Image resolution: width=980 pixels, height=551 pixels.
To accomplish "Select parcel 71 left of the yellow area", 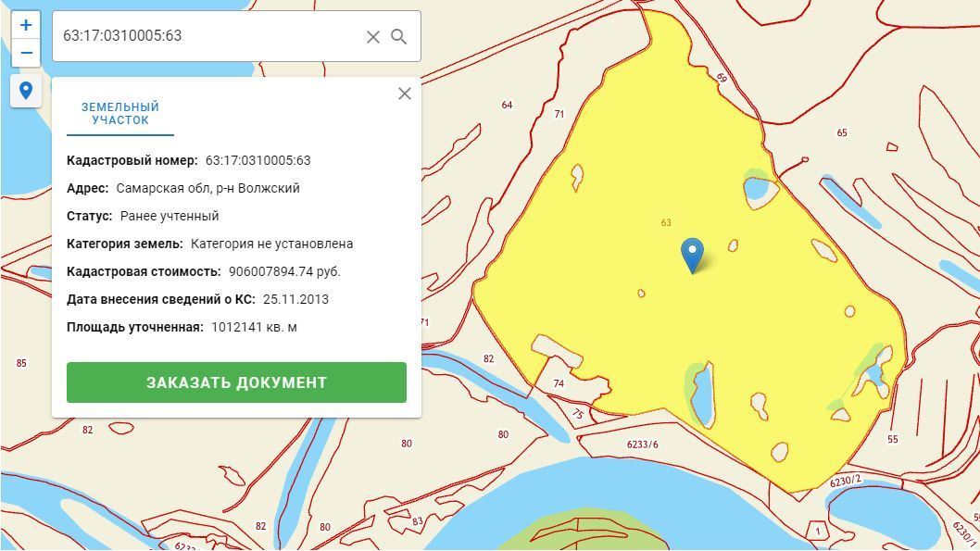I will coord(558,115).
